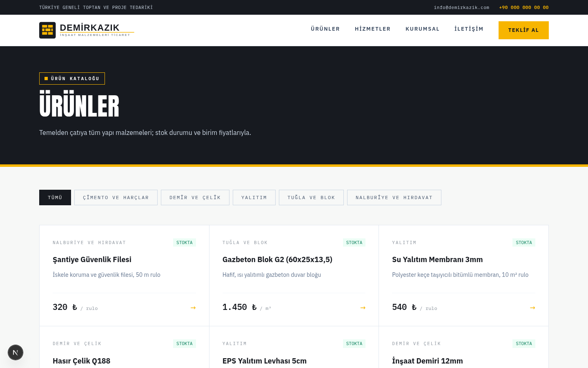Click the info@demirkazik.com email link
The height and width of the screenshot is (368, 588).
[461, 7]
